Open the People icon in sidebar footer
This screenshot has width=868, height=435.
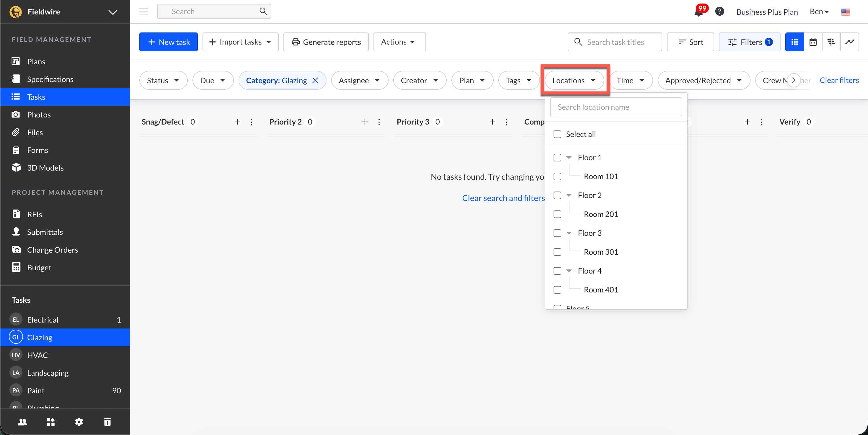tap(22, 422)
